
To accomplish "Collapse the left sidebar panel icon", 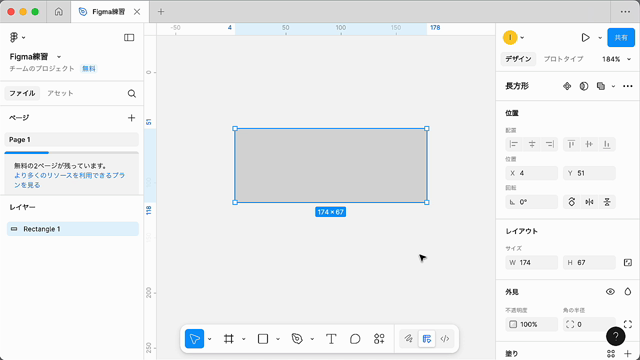I will point(129,38).
